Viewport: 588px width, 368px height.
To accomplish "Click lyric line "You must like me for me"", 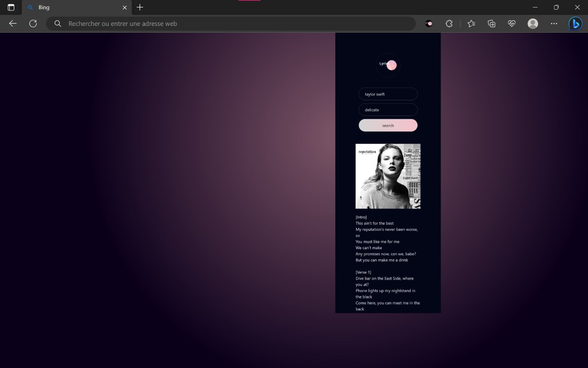I will click(377, 241).
